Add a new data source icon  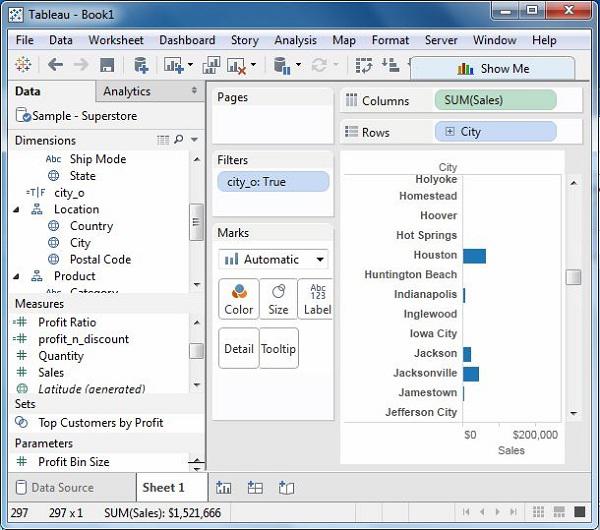click(141, 65)
